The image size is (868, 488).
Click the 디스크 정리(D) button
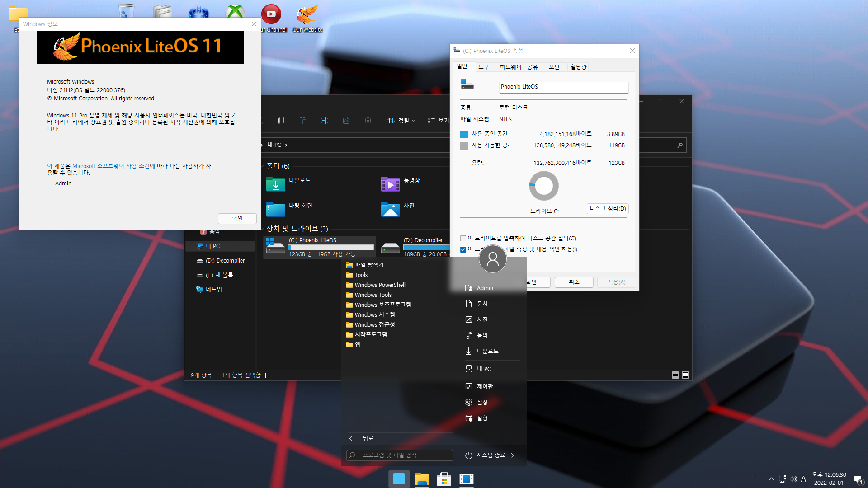pos(608,208)
